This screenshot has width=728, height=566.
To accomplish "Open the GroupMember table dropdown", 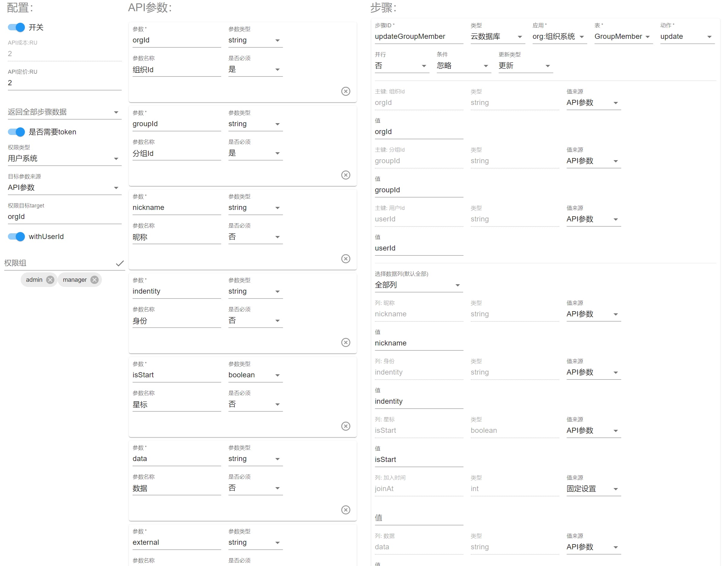I will [x=623, y=37].
